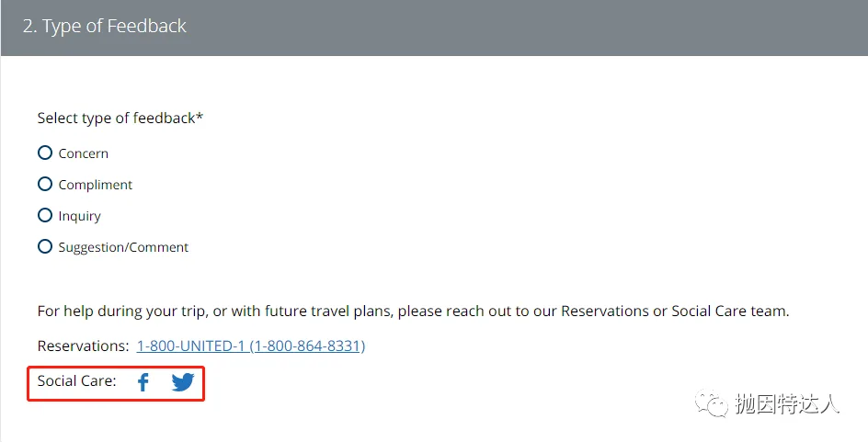Click the required asterisk after 'feedback'

(x=200, y=117)
